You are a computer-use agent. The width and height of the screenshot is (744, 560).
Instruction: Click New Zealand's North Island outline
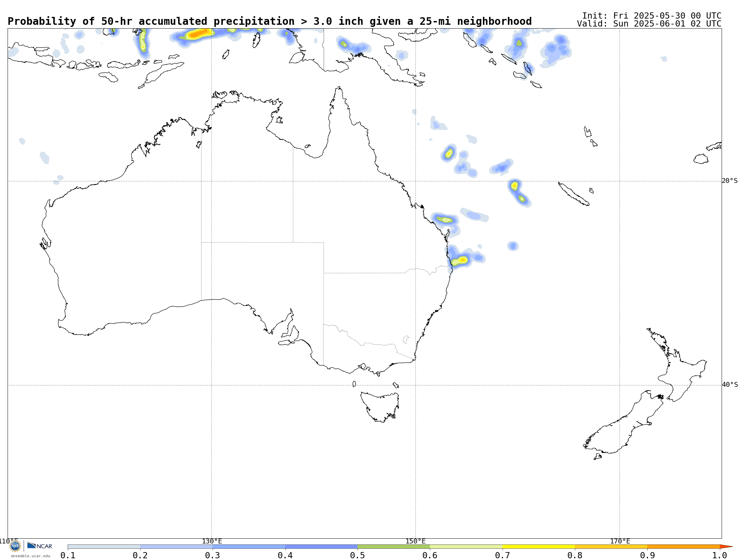pyautogui.click(x=677, y=364)
